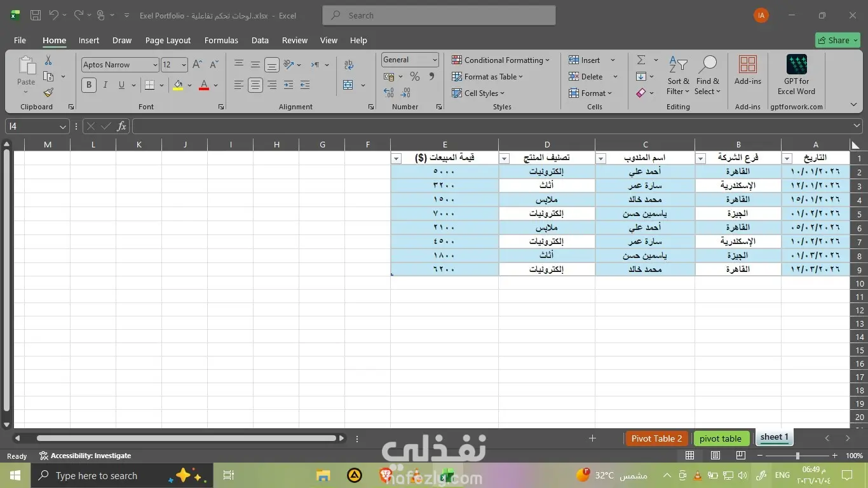Click the Share button
The width and height of the screenshot is (868, 488).
coord(837,40)
